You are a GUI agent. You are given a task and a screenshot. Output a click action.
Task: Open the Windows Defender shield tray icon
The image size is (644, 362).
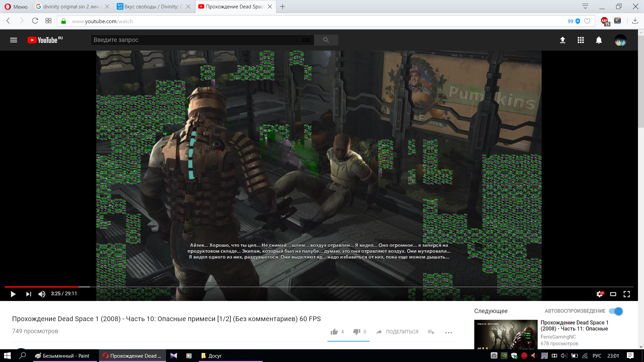(x=514, y=356)
